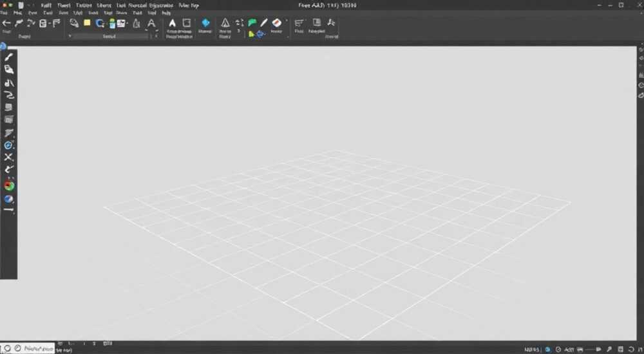Screen dimensions: 644x354
Task: Click the blue round icon in the status bar
Action: click(548, 349)
